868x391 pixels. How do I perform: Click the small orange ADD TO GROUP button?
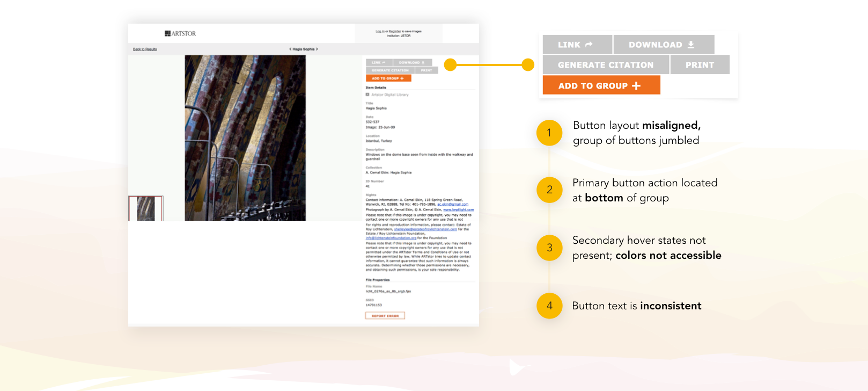(x=388, y=78)
